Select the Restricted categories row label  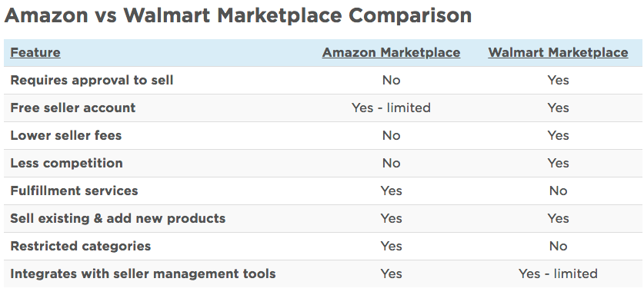point(81,246)
